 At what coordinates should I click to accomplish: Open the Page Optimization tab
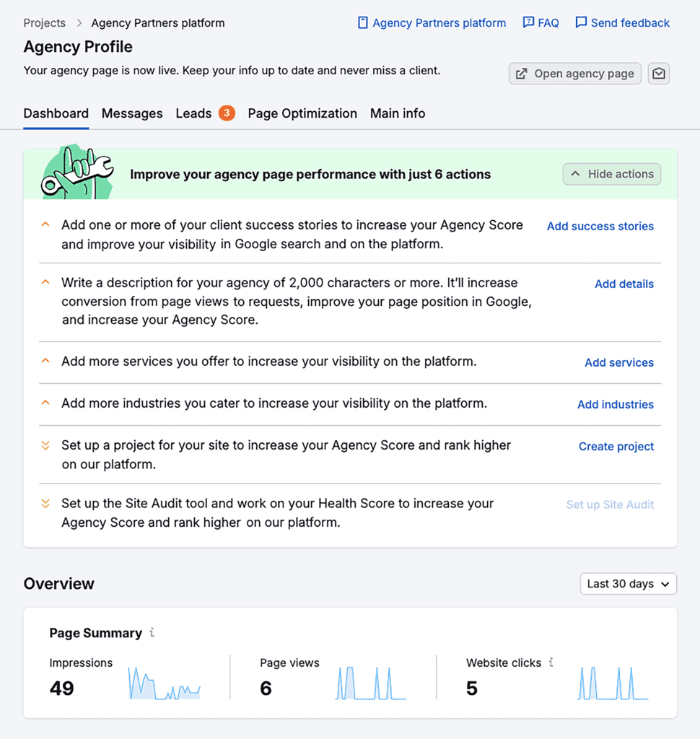[302, 113]
